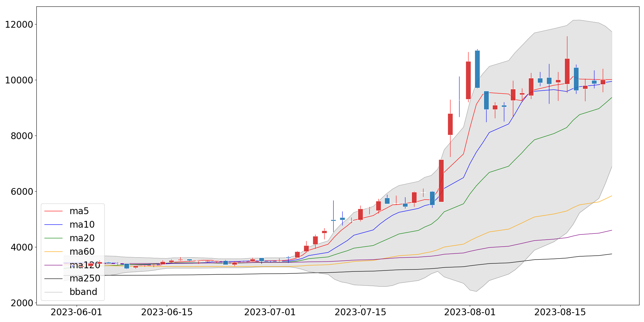The image size is (644, 322).
Task: Click the 12000 y-axis tick label
Action: click(19, 24)
